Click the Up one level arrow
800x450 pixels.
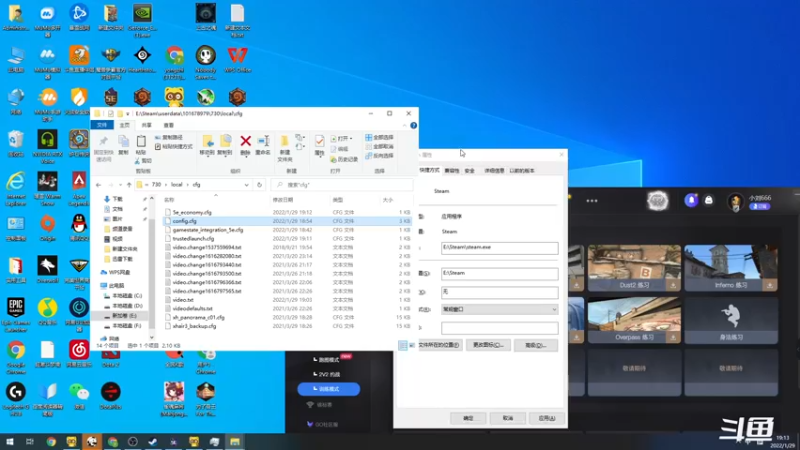pos(129,185)
